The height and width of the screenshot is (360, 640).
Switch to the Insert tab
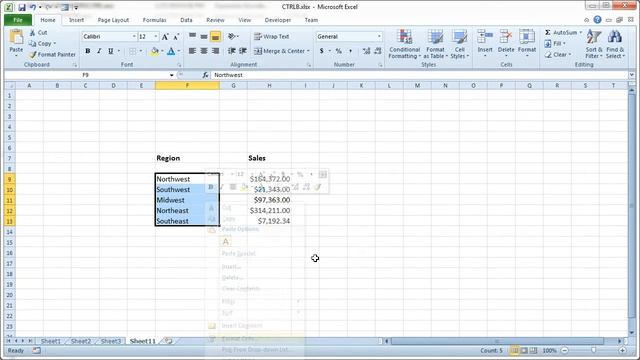coord(76,20)
